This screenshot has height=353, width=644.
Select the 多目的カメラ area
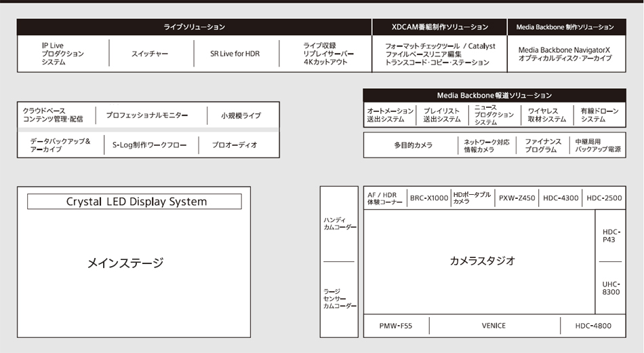pos(412,145)
